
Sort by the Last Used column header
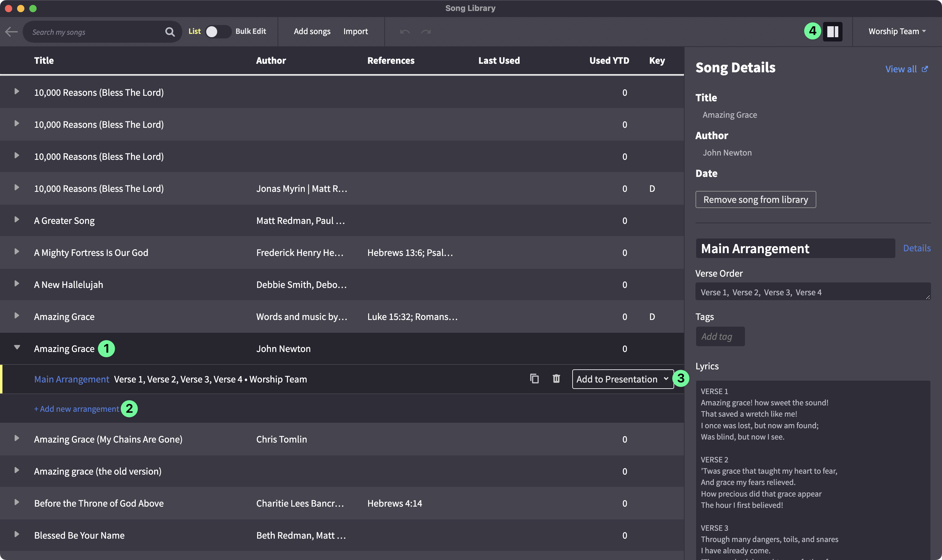[x=499, y=60]
